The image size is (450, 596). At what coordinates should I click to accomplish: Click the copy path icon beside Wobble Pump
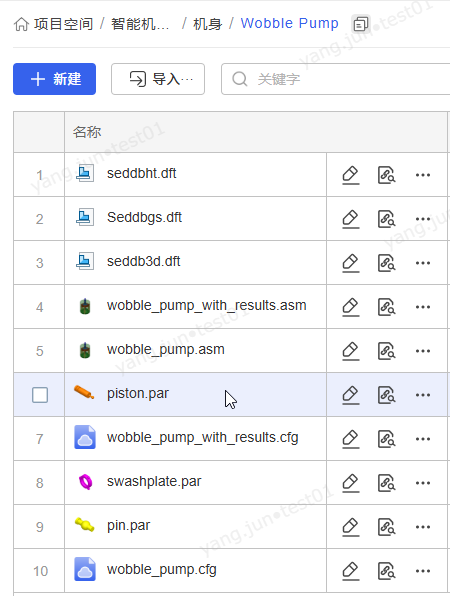pyautogui.click(x=361, y=24)
